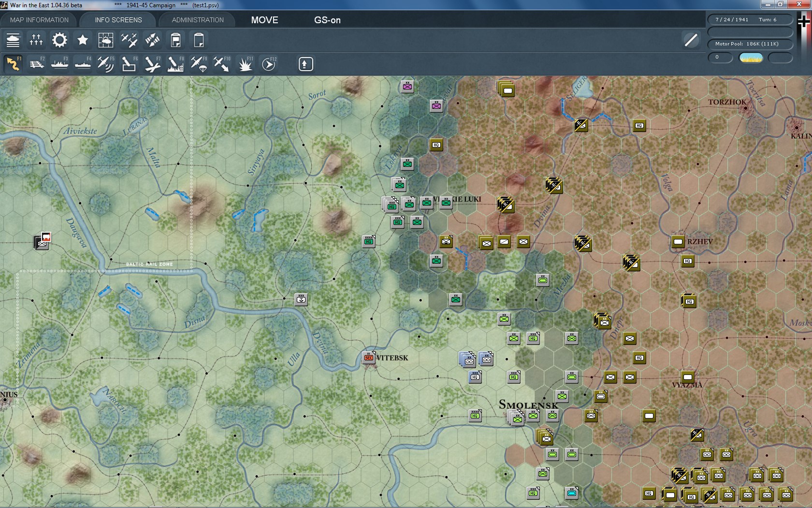812x508 pixels.
Task: Click the VITEBSK city label
Action: pos(392,358)
